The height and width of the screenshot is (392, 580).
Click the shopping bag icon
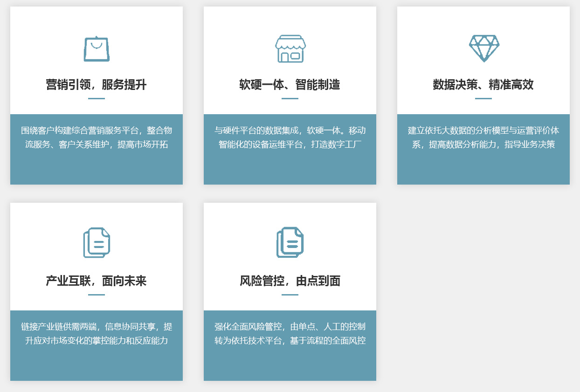[x=97, y=49]
